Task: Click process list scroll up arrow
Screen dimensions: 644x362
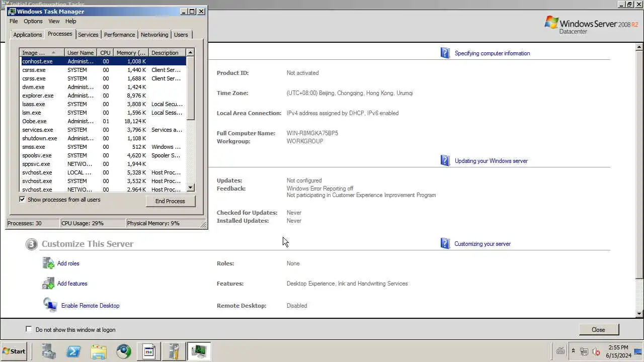Action: coord(190,52)
